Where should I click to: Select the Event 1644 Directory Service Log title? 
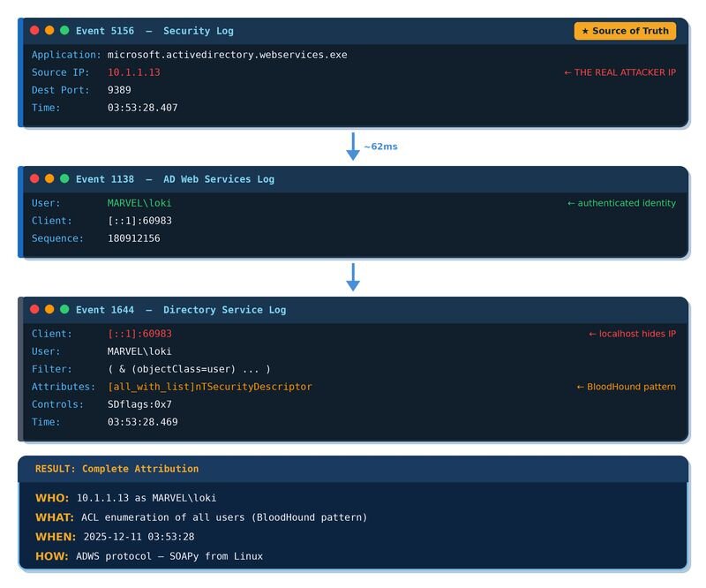[180, 310]
